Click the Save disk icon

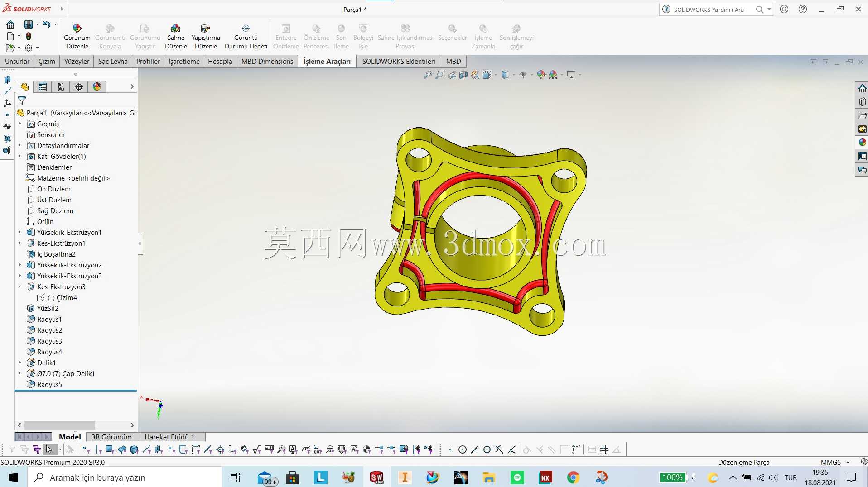[x=29, y=24]
